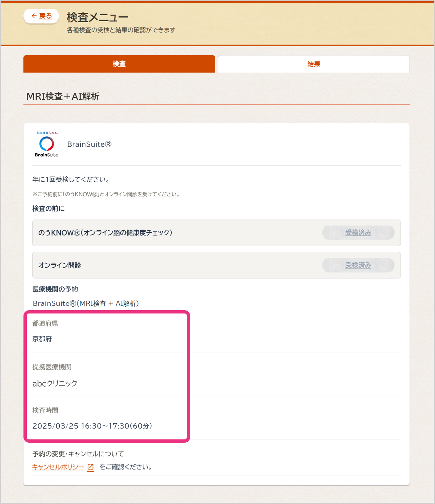Select the abcクリニック institution name
This screenshot has width=435, height=504.
click(x=55, y=383)
